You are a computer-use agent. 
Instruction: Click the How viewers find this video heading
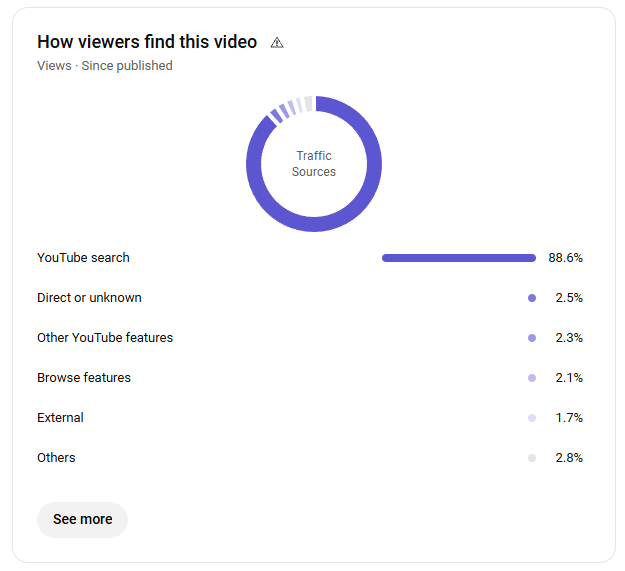coord(147,42)
